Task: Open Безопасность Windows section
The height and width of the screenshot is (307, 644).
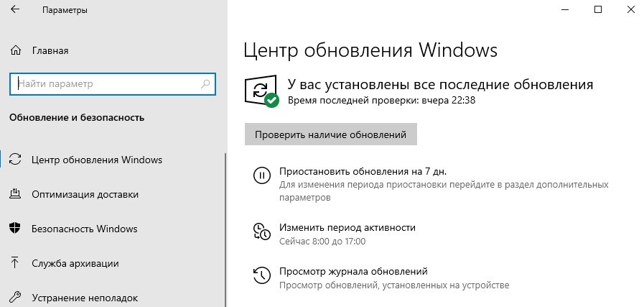Action: [x=85, y=229]
